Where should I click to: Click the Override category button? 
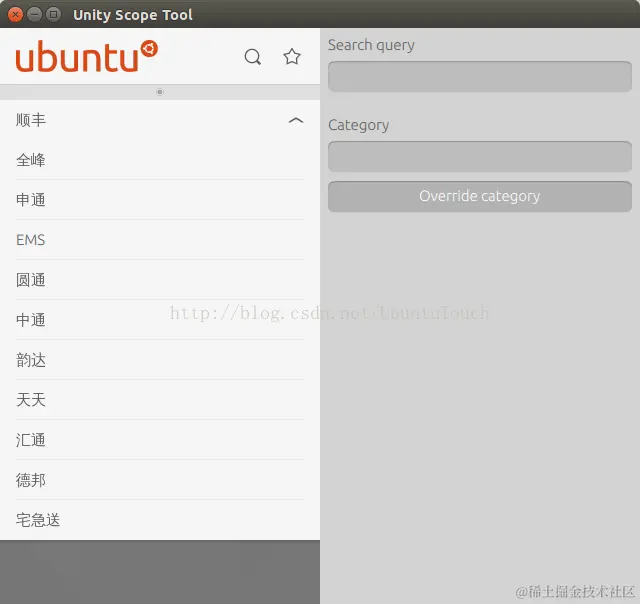pyautogui.click(x=480, y=196)
